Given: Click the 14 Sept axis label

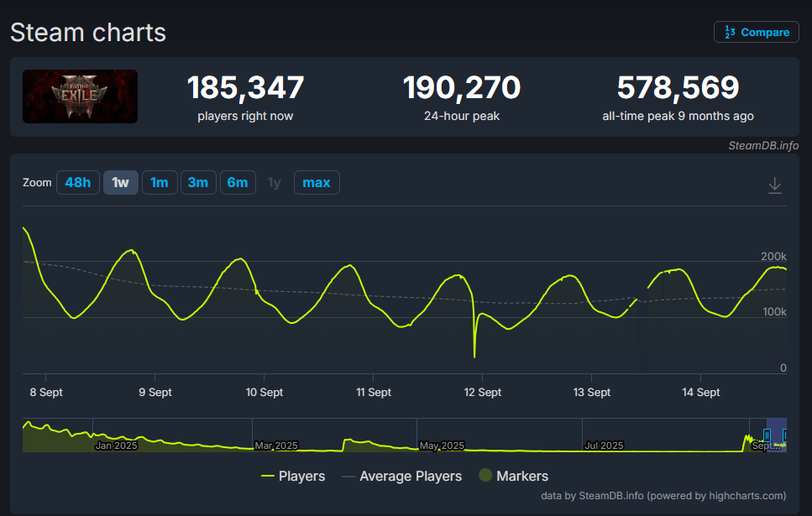Looking at the screenshot, I should tap(700, 393).
